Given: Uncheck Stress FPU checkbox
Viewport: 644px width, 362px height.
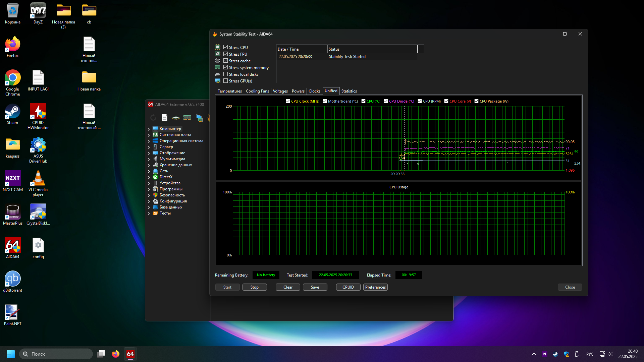Looking at the screenshot, I should [x=226, y=54].
